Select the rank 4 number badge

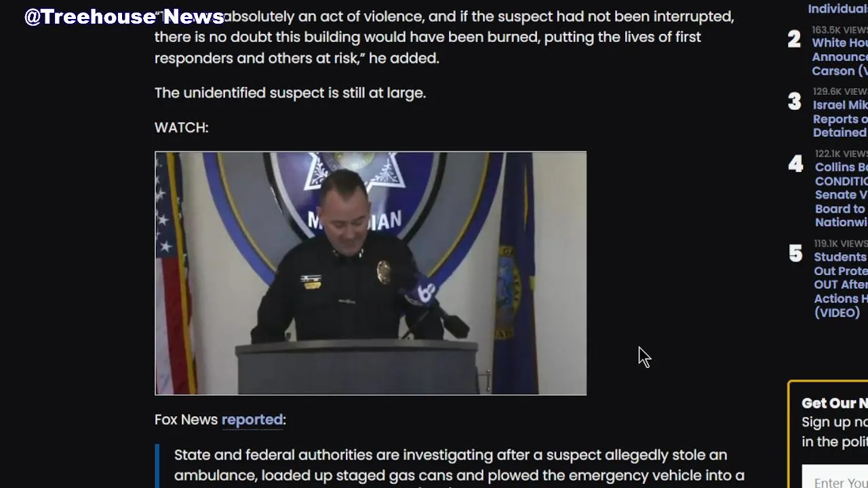(795, 164)
